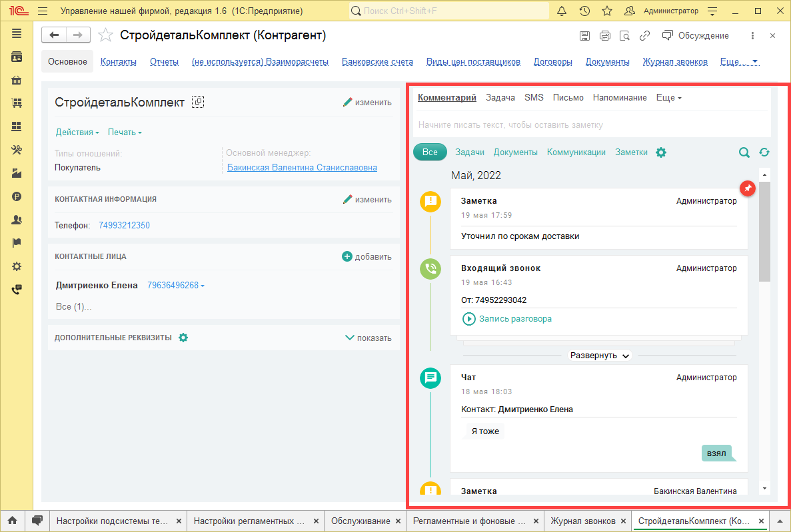
Task: Click 'добавить' to add contact person
Action: pyautogui.click(x=367, y=256)
